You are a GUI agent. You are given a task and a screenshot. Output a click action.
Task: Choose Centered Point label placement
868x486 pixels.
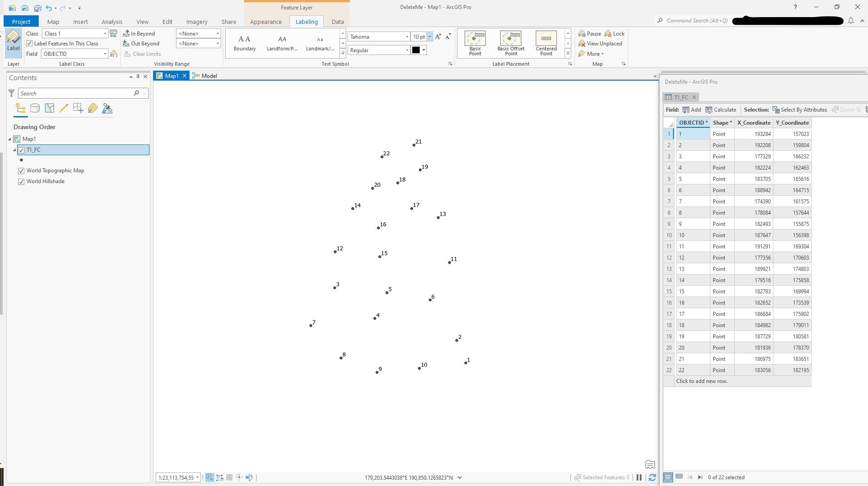pos(546,43)
